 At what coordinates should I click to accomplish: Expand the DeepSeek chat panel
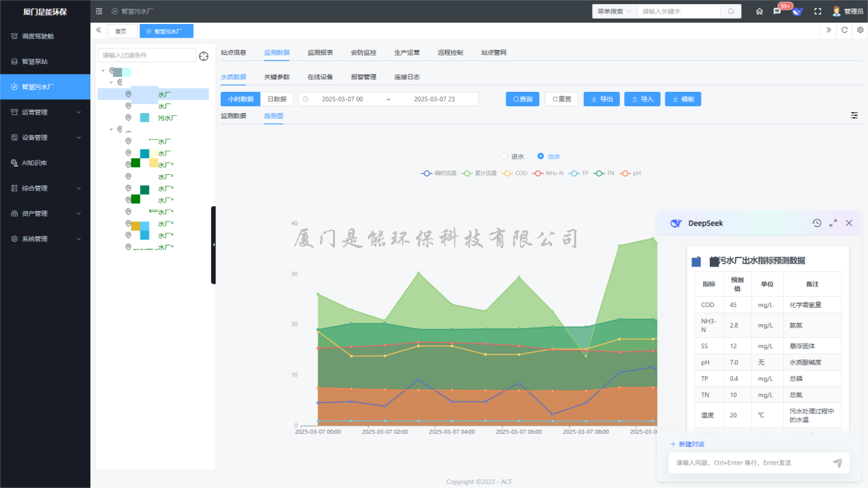[x=833, y=223]
